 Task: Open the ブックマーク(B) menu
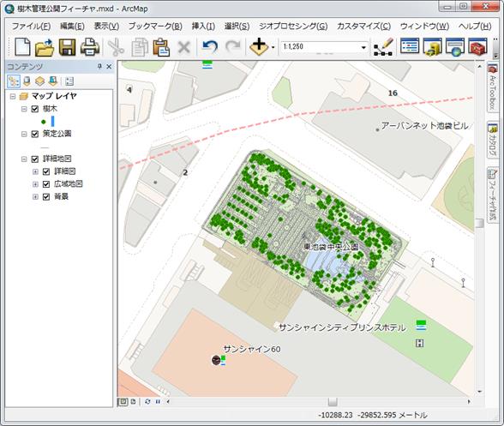click(x=155, y=26)
